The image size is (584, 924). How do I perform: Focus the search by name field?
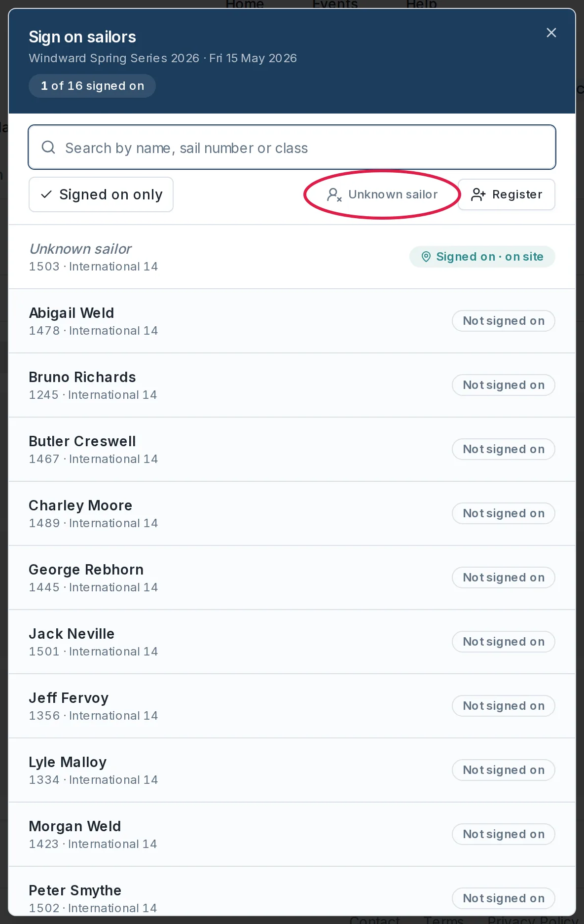point(292,147)
